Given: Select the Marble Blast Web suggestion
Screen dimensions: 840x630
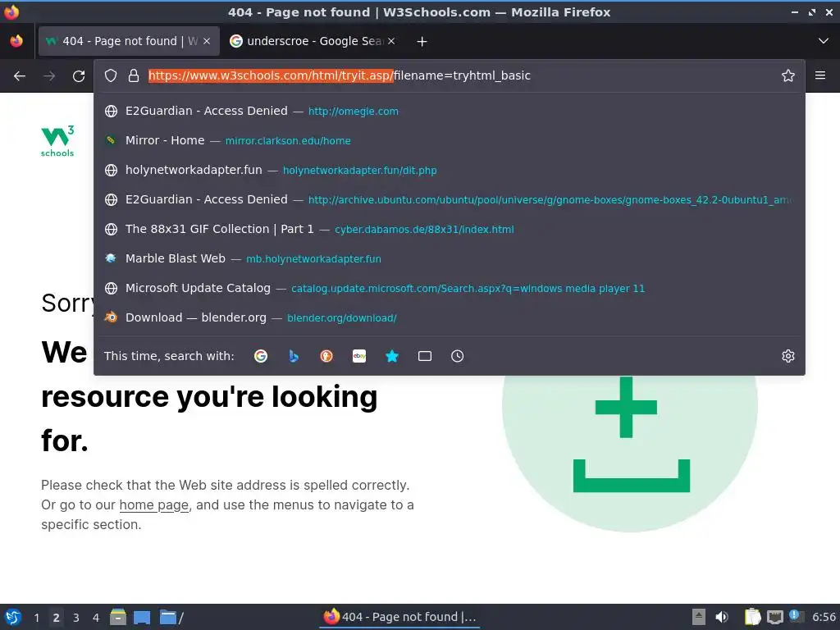Looking at the screenshot, I should coord(449,258).
